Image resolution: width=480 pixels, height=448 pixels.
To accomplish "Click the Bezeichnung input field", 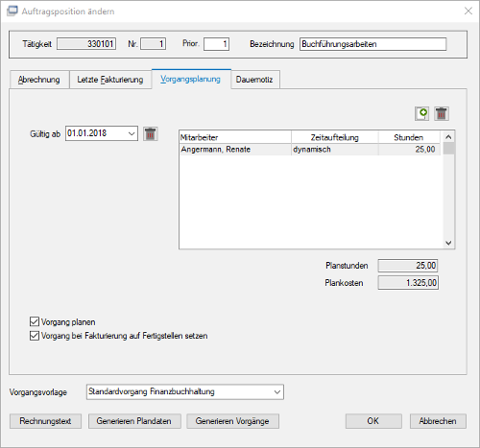I will [372, 44].
